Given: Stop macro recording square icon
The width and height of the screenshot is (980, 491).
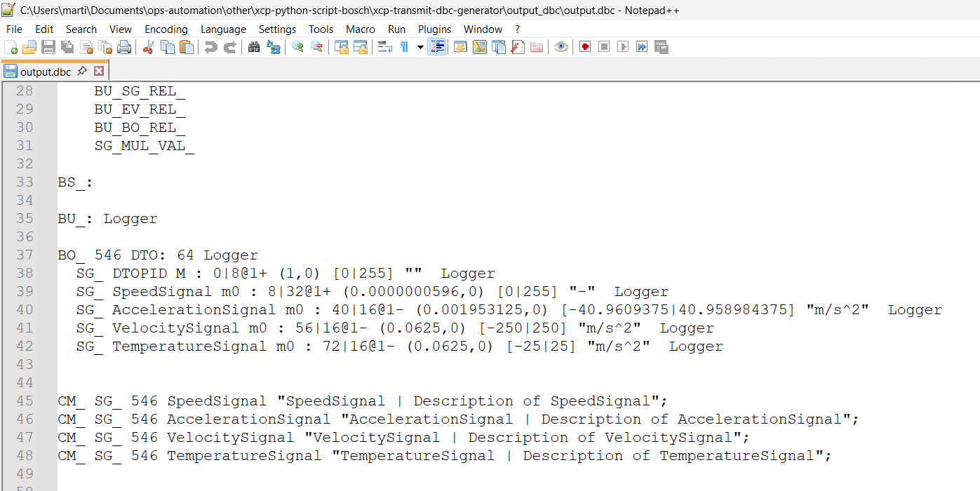Looking at the screenshot, I should click(604, 47).
